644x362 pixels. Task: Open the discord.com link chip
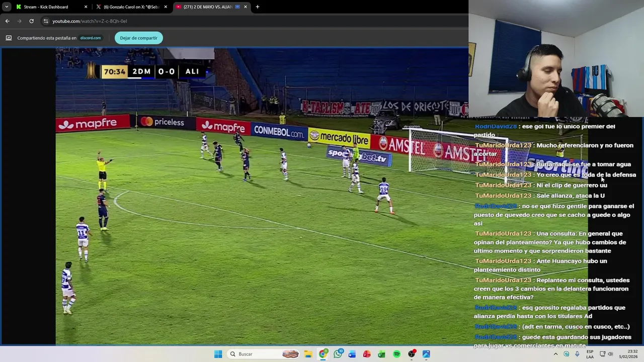click(x=91, y=38)
